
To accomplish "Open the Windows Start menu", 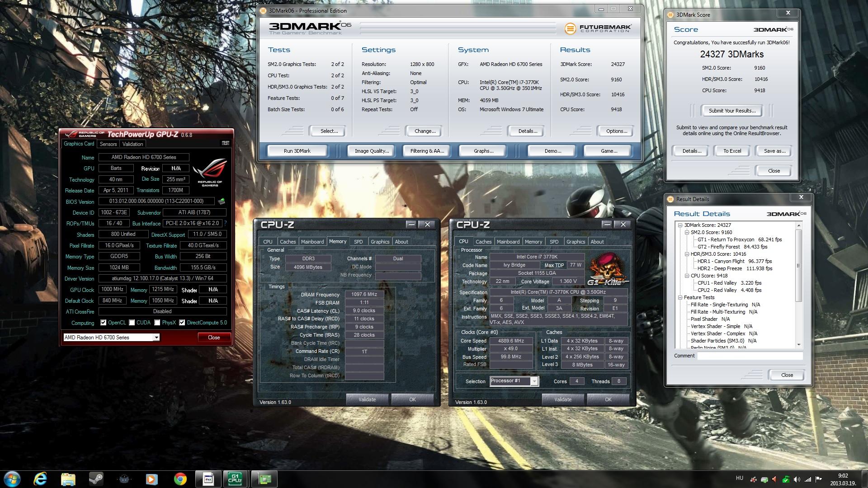I will (12, 479).
